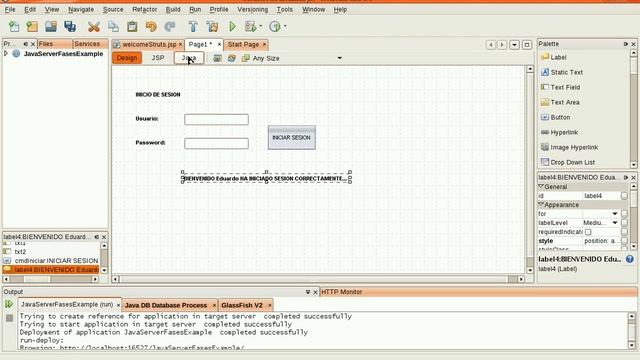Click the Profile Main Project clock icon
Image resolution: width=640 pixels, height=360 pixels.
(275, 27)
